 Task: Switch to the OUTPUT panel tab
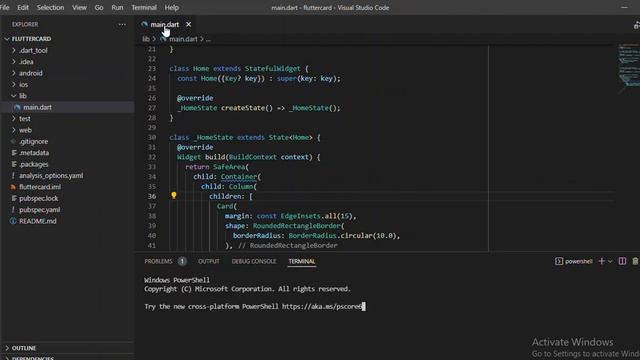[x=209, y=261]
